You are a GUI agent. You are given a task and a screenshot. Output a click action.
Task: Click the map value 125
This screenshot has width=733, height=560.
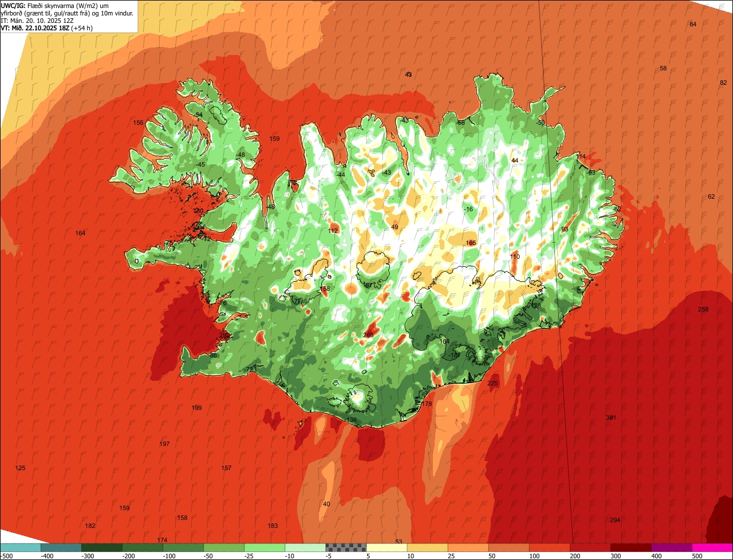[x=20, y=468]
